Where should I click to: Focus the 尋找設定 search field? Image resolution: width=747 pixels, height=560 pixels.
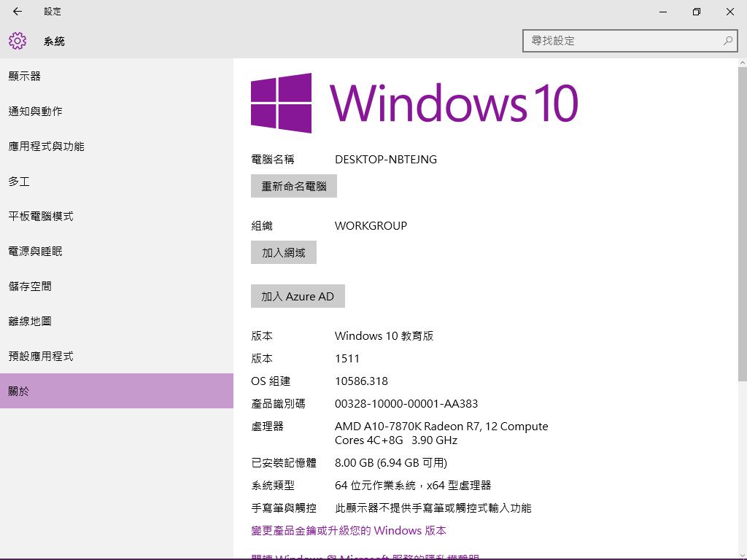pyautogui.click(x=630, y=41)
